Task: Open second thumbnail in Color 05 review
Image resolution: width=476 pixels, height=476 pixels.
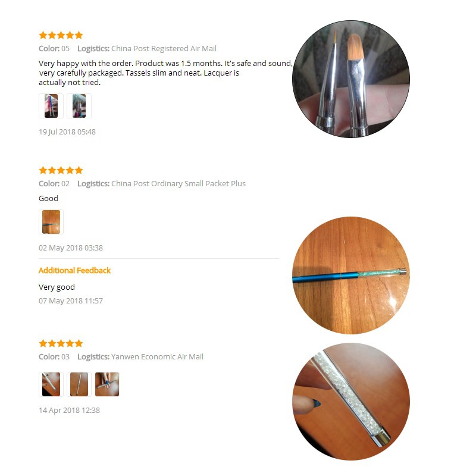Action: click(79, 106)
